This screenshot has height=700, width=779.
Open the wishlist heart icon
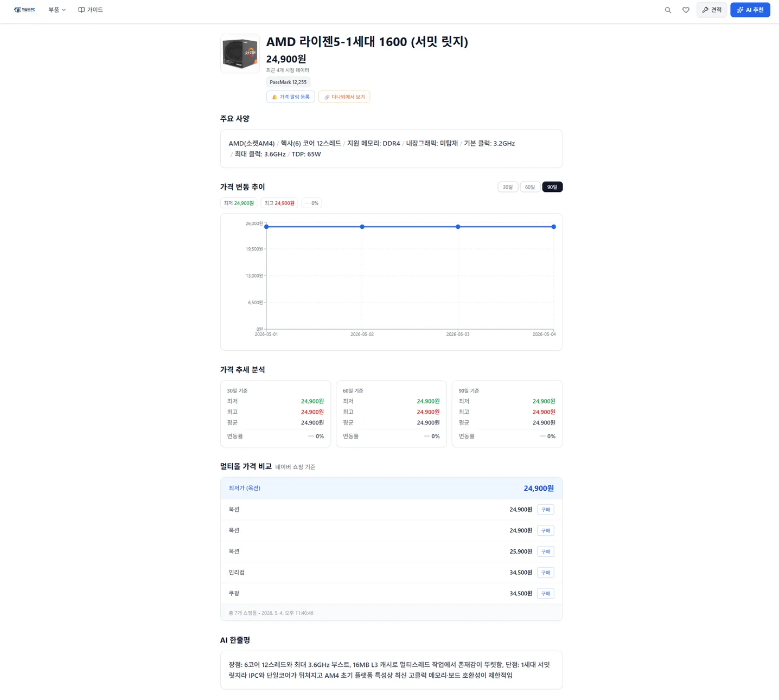click(x=686, y=10)
